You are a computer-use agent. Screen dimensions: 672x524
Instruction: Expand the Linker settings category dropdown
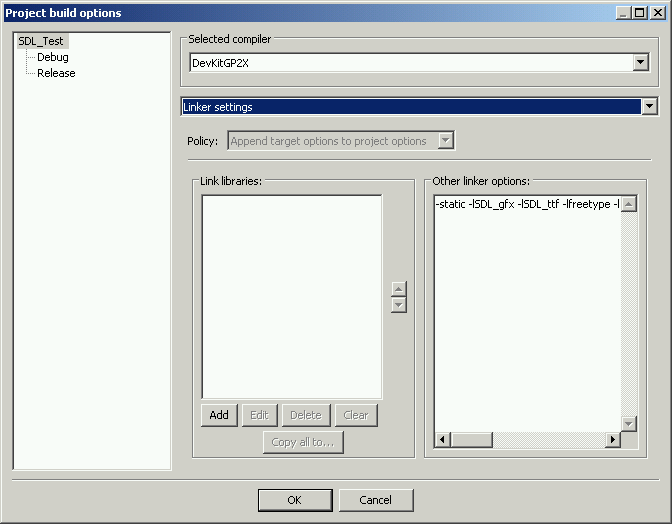[x=649, y=107]
